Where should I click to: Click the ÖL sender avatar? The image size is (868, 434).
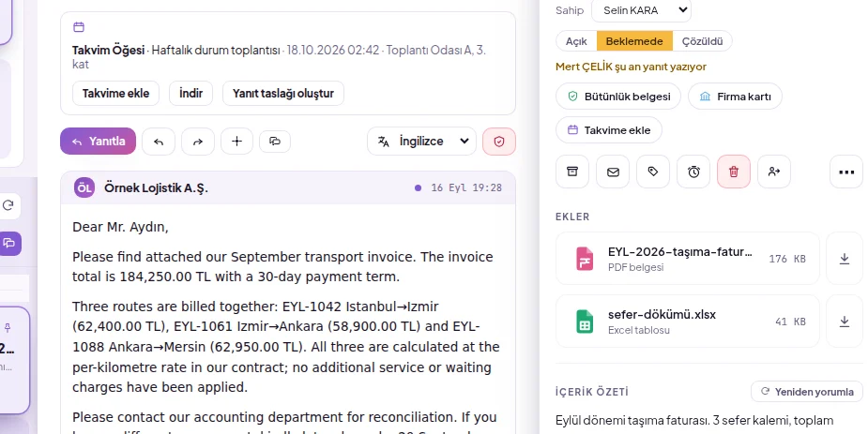(84, 188)
